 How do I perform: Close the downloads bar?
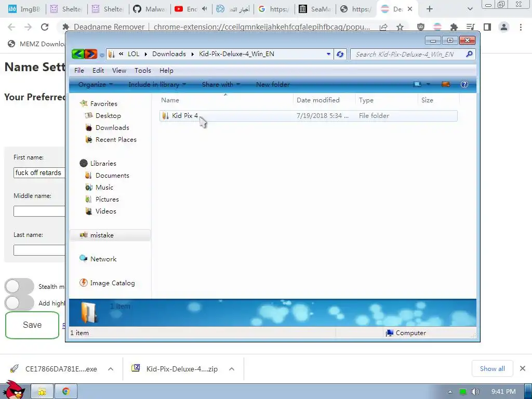pyautogui.click(x=523, y=368)
